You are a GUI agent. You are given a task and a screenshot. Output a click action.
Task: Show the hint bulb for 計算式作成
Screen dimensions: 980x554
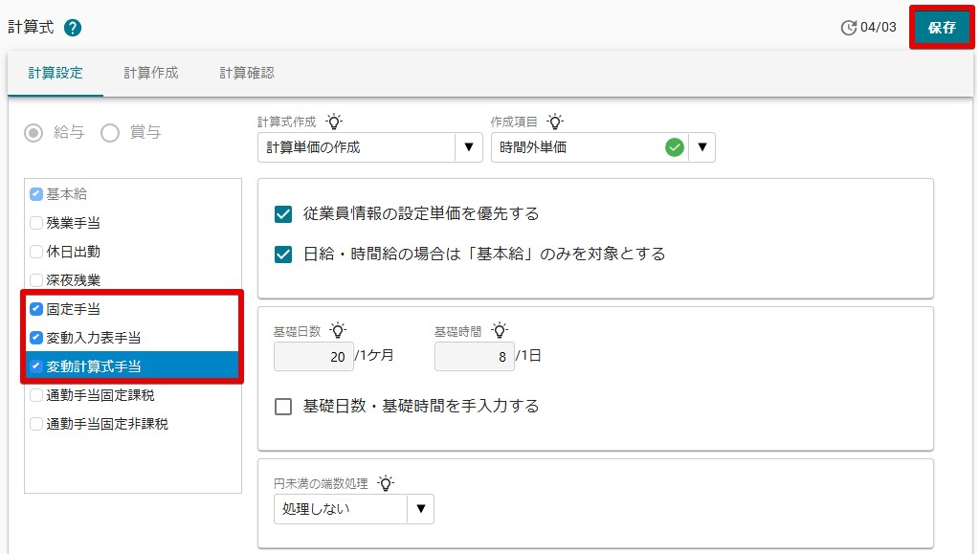pos(334,122)
